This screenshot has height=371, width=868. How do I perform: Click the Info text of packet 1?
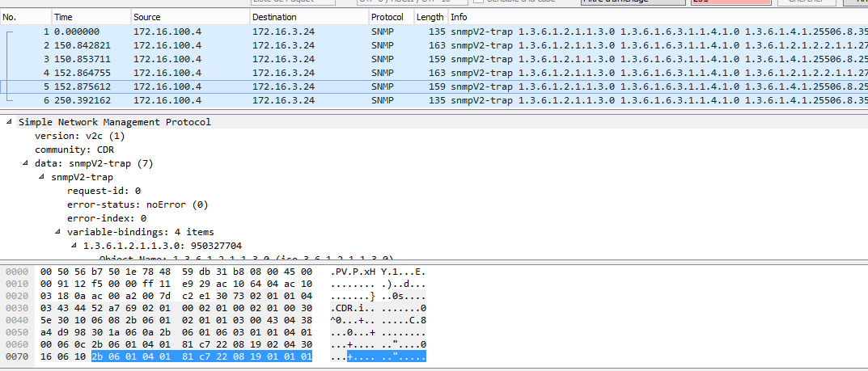[x=658, y=32]
